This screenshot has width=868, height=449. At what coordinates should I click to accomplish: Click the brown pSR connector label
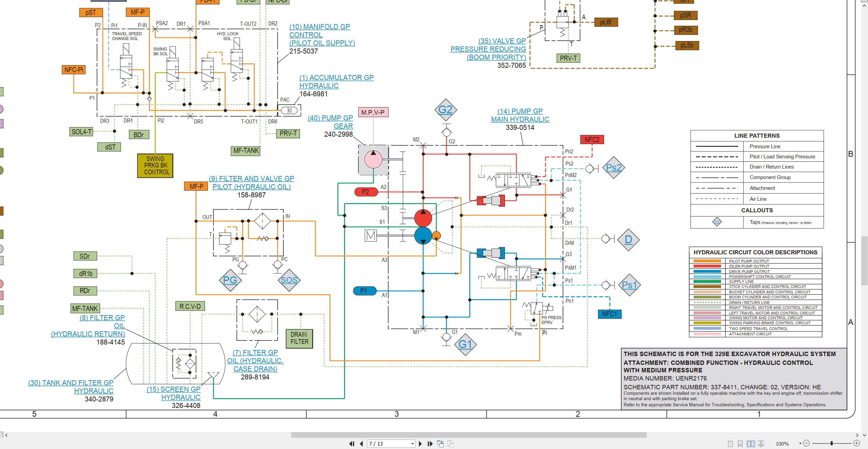685,15
